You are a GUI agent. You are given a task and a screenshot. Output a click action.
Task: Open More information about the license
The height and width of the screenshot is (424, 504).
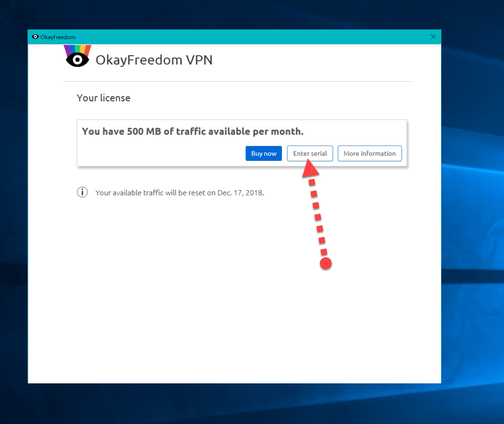(x=370, y=154)
